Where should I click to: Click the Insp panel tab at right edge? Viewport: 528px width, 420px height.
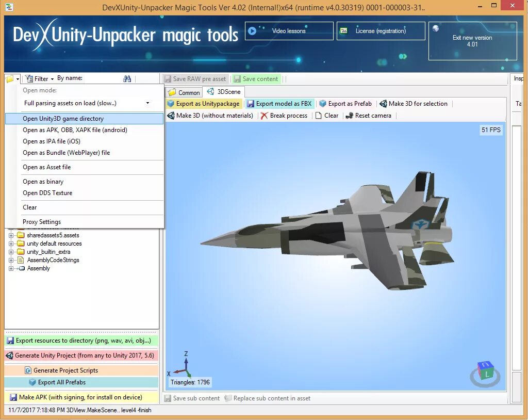coord(518,78)
